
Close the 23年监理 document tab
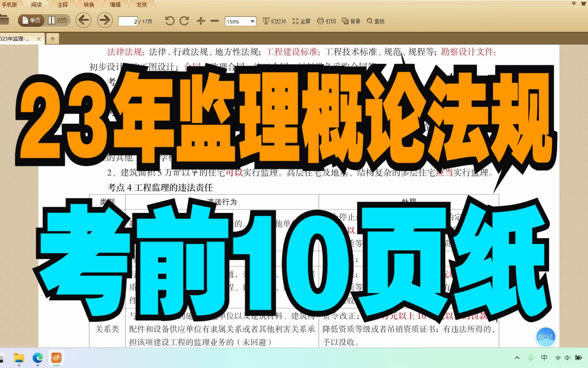click(38, 39)
